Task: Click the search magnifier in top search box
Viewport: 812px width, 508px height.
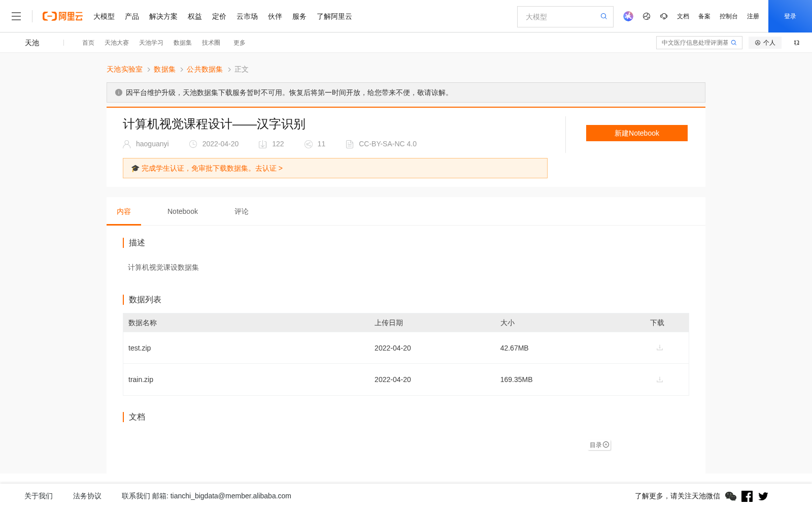Action: click(604, 16)
